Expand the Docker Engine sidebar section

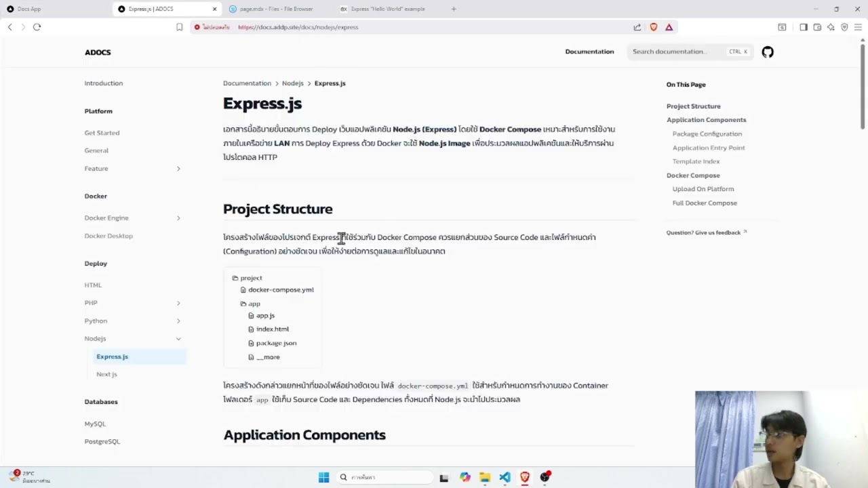178,218
